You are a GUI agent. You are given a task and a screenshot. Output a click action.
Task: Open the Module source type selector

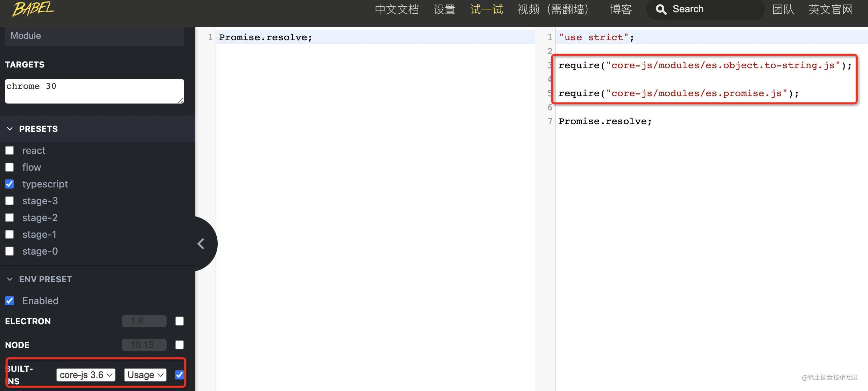(94, 36)
